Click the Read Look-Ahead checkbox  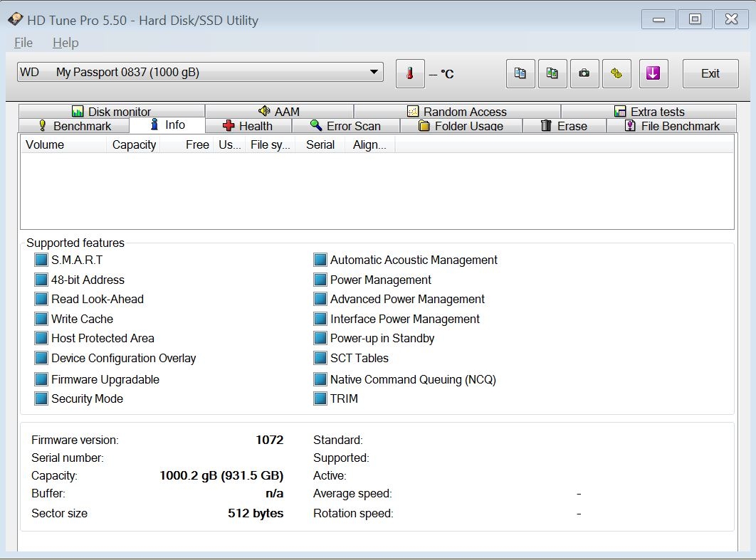(41, 300)
